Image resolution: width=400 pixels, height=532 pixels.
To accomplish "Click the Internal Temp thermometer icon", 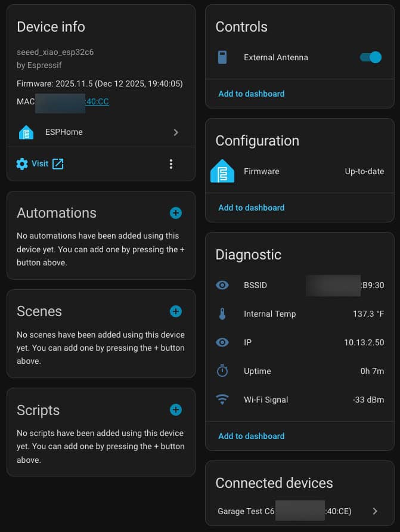I will point(222,314).
